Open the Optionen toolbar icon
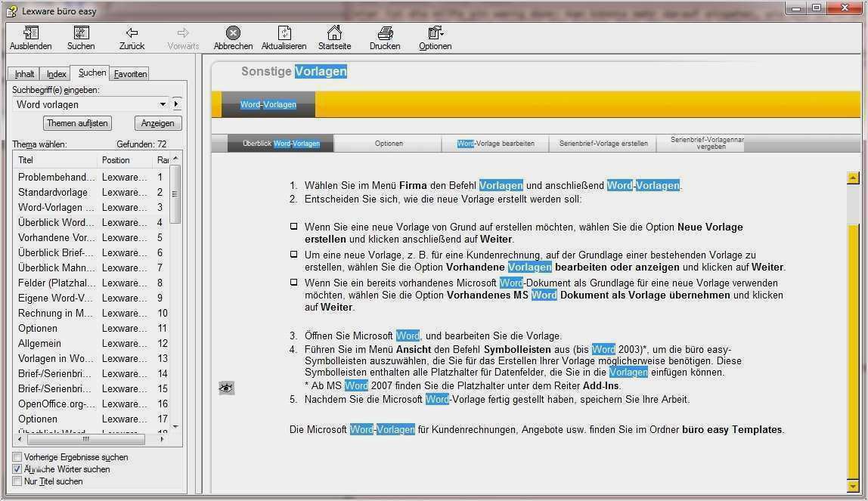 (436, 33)
